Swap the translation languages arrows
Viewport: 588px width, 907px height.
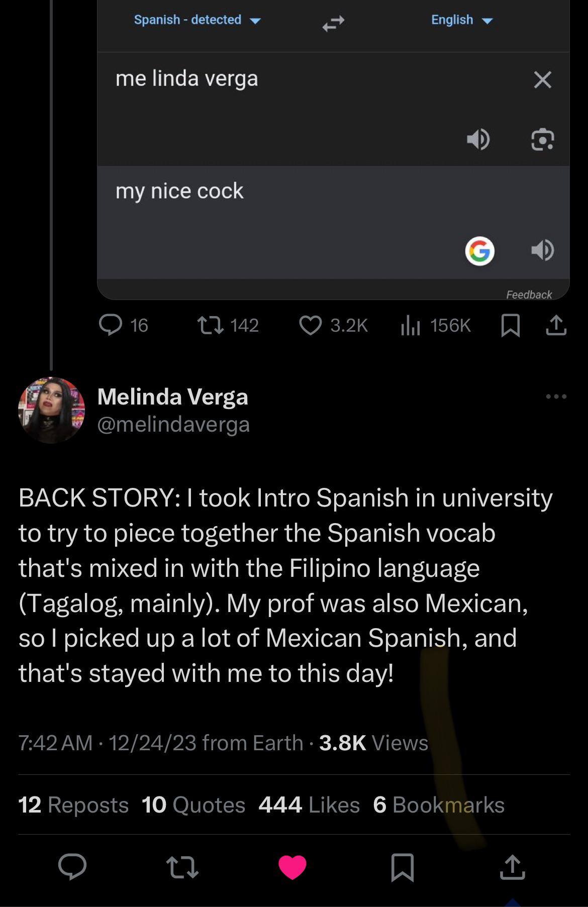tap(333, 23)
